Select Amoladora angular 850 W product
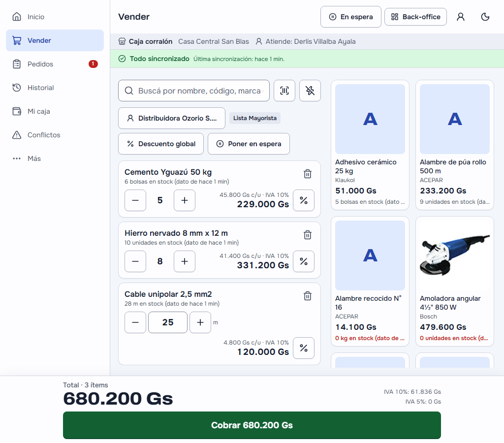The width and height of the screenshot is (504, 443). pos(454,281)
